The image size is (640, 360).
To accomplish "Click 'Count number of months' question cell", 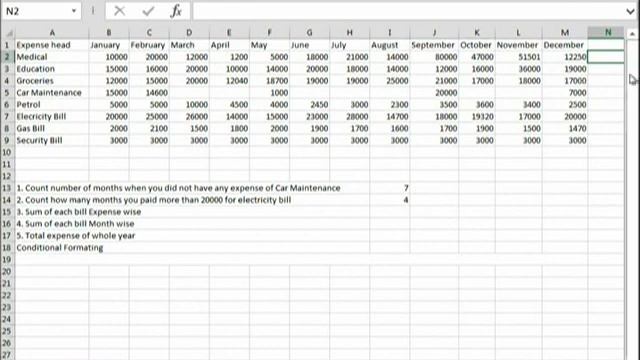I will point(178,188).
